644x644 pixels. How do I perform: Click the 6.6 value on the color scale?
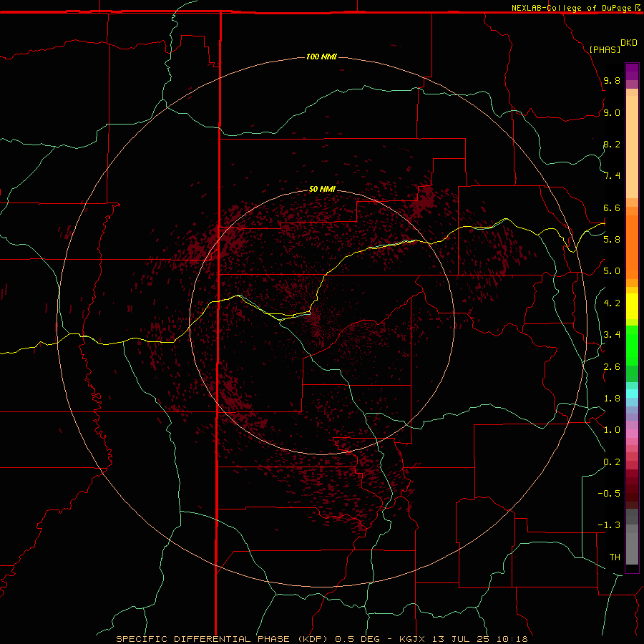click(612, 208)
